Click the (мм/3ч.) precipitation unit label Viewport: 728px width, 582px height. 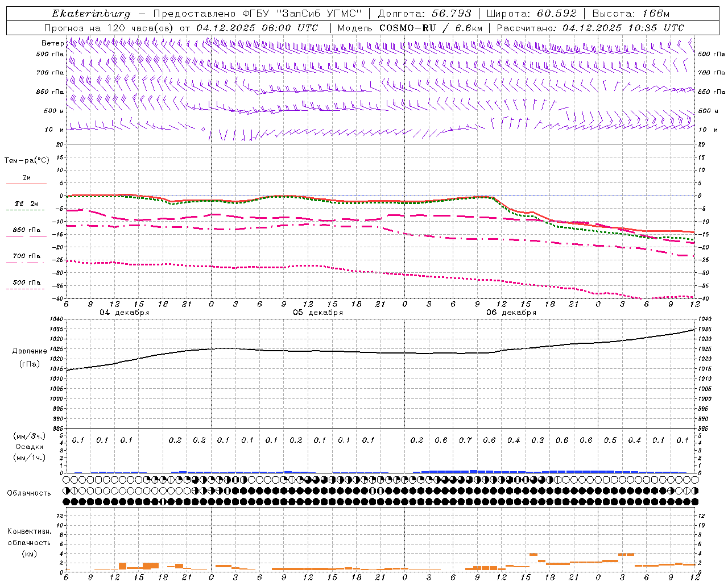[30, 436]
